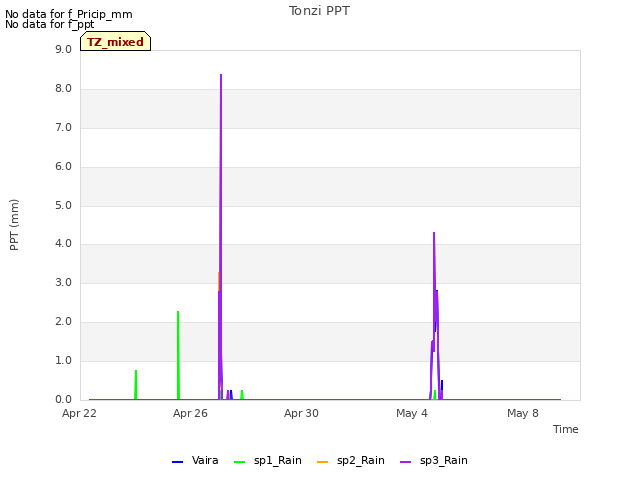Click the PPT (mm) y-axis label
The width and height of the screenshot is (640, 480).
14,225
